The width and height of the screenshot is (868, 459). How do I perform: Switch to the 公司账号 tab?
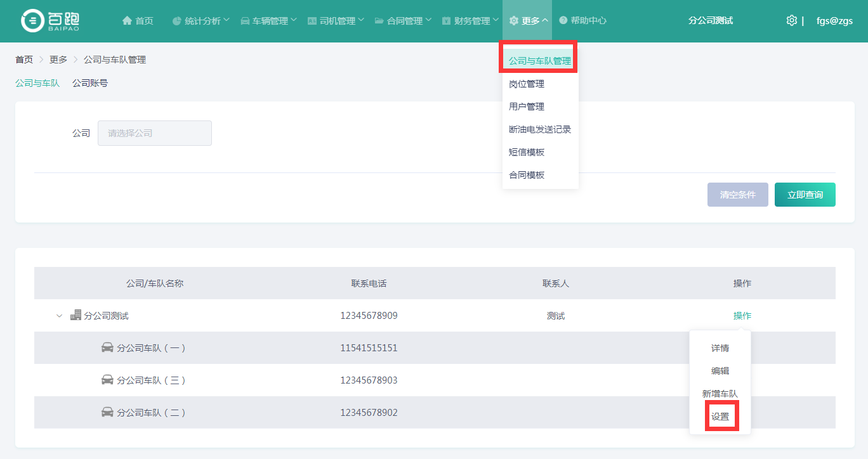(x=90, y=83)
